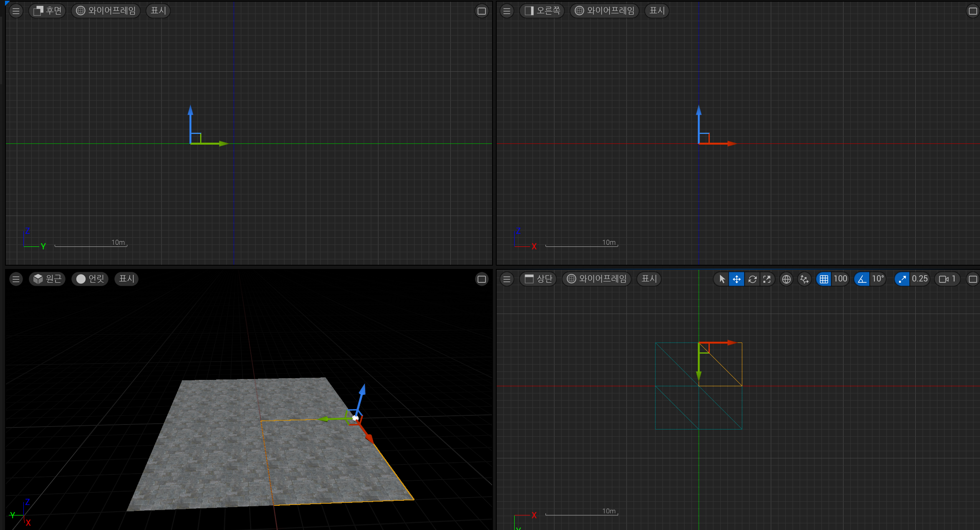
Task: Open grid snap size 100 dropdown
Action: (840, 279)
